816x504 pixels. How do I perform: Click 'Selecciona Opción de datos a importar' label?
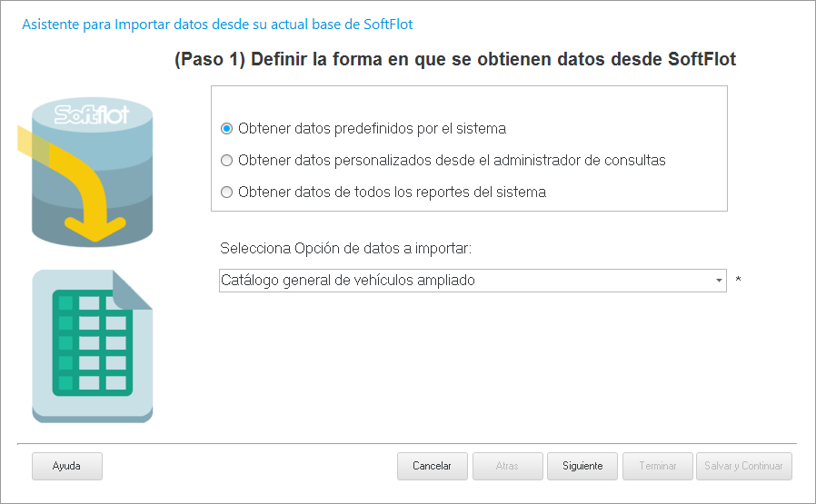[x=350, y=248]
